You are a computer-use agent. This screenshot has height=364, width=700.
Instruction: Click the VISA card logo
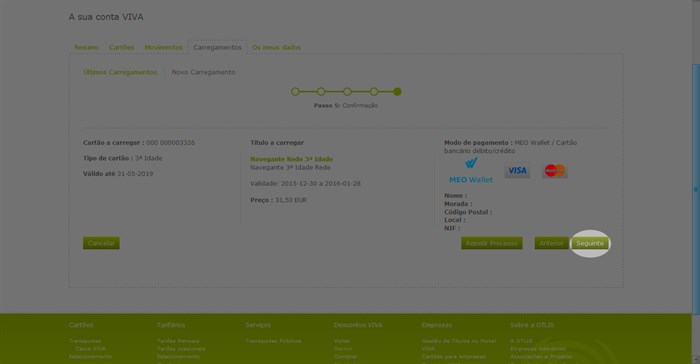(517, 171)
